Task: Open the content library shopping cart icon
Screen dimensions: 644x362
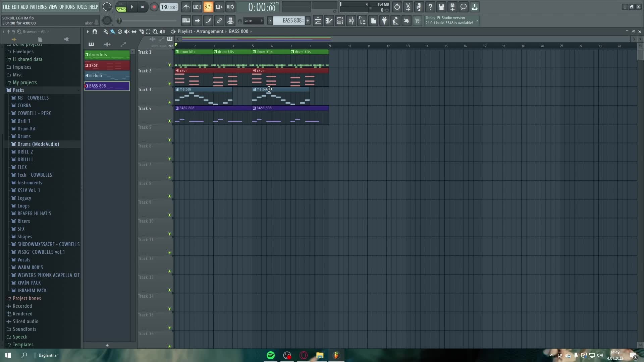Action: [417, 21]
